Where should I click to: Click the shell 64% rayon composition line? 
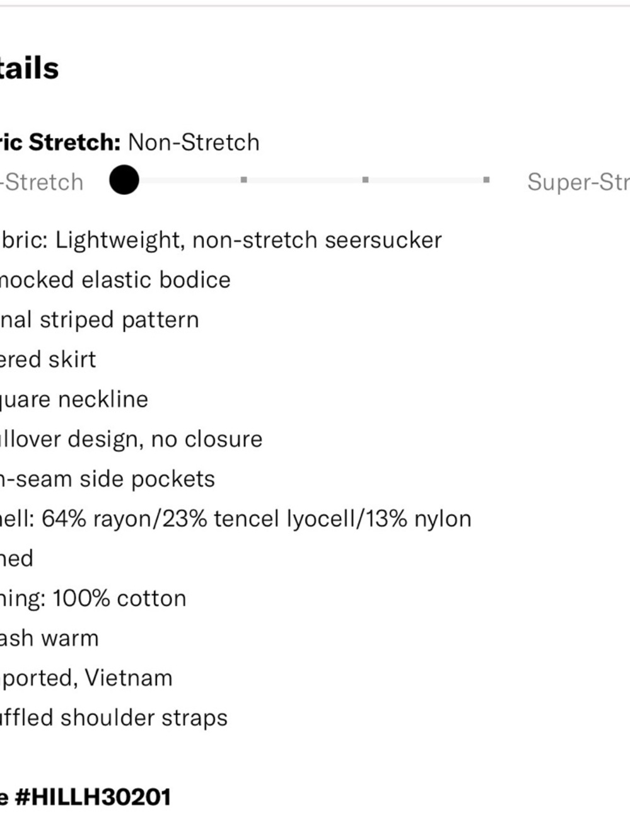point(236,519)
